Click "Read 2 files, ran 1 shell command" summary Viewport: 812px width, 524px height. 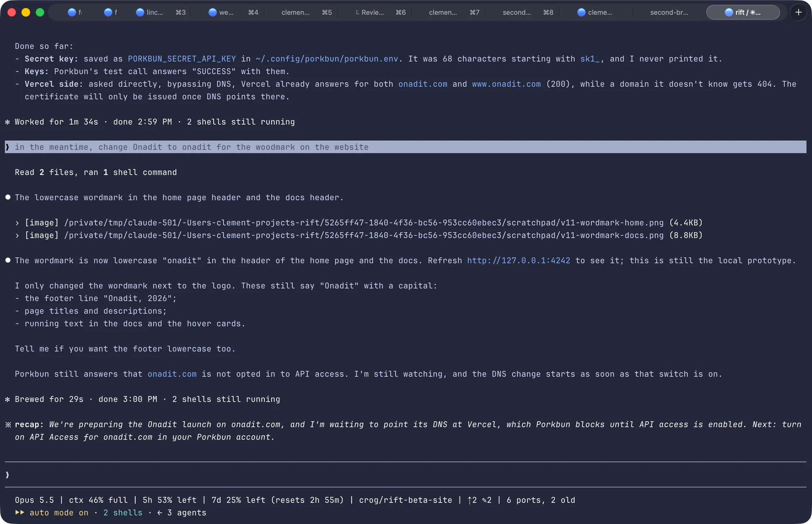click(96, 172)
